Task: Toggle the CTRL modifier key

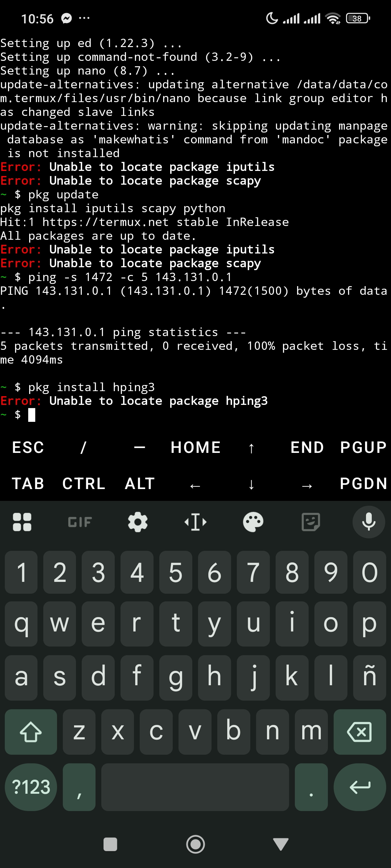Action: [x=84, y=484]
